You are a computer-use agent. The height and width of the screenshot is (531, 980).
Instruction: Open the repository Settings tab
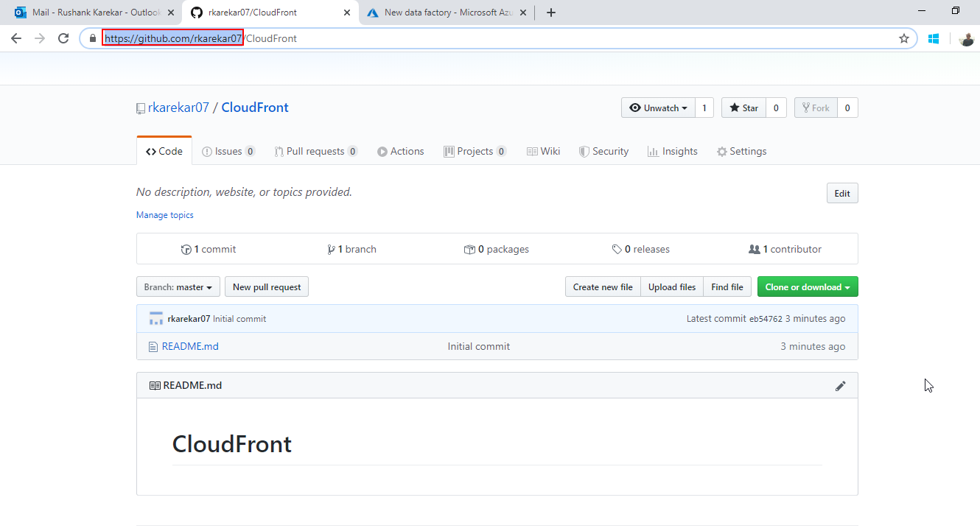click(742, 151)
